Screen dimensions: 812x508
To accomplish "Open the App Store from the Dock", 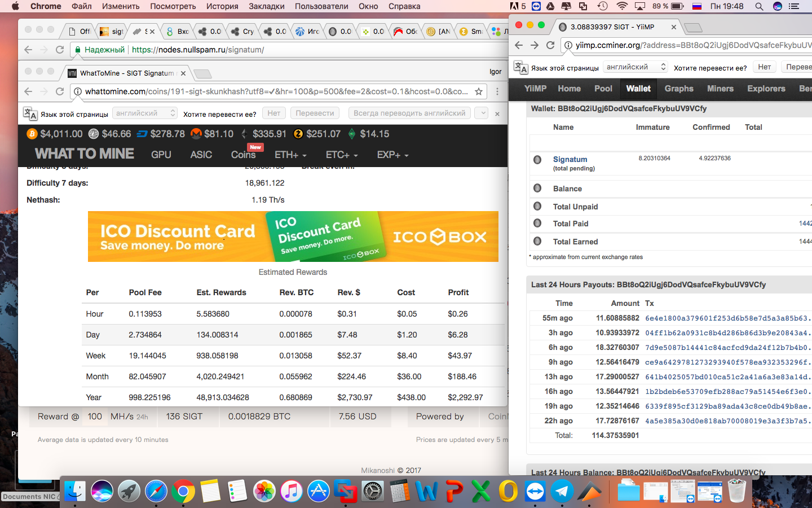I will pos(319,492).
